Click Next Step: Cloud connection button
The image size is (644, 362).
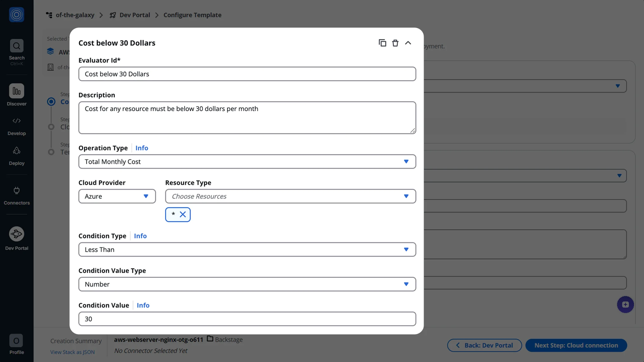pyautogui.click(x=576, y=345)
